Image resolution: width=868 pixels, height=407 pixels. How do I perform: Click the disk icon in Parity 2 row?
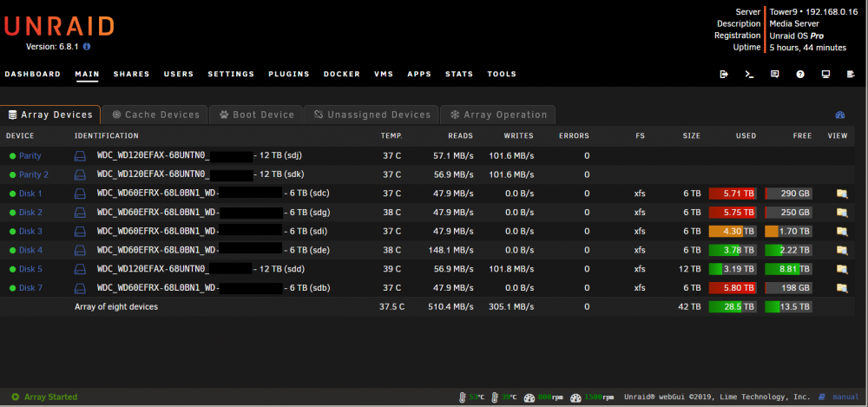[x=80, y=175]
